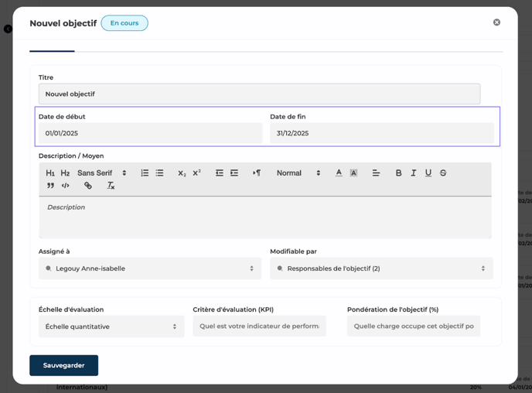Apply subscript formatting
The width and height of the screenshot is (532, 393).
coord(182,173)
